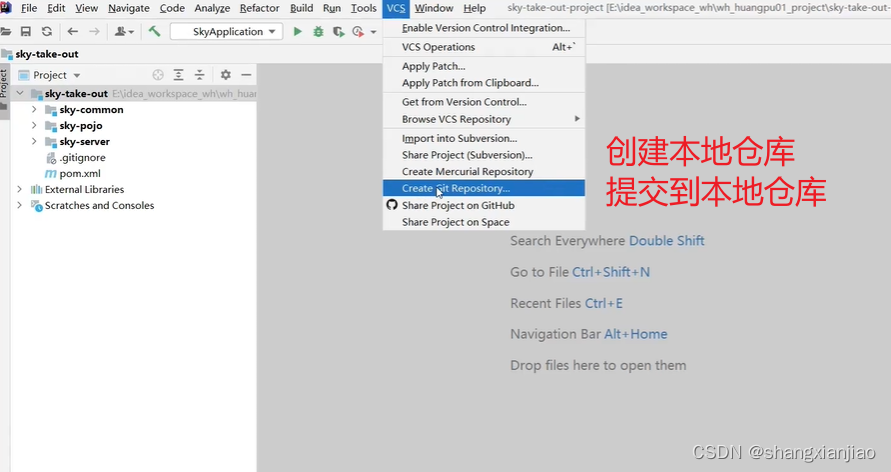The image size is (891, 472).
Task: Expand the sky-pojo module
Action: [x=34, y=125]
